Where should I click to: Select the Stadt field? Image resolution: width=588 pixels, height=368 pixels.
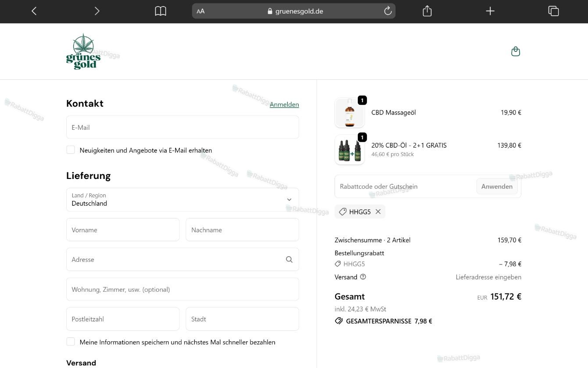(242, 319)
